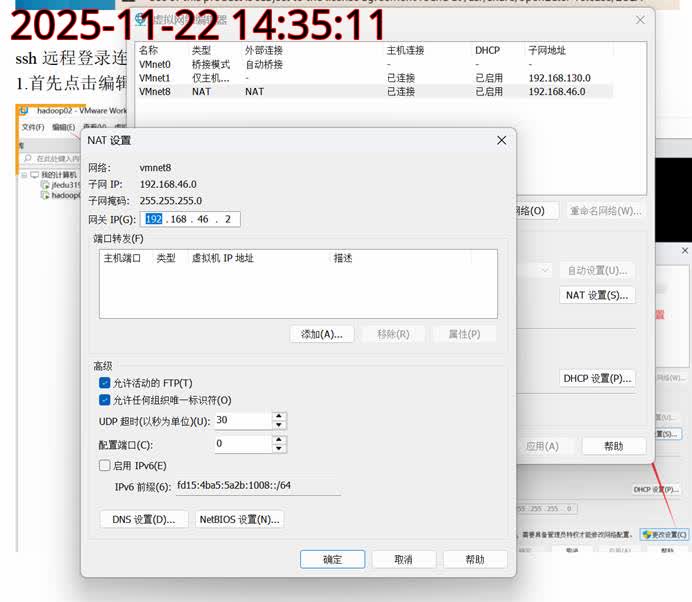Confirm with the 确定 button
Image resolution: width=692 pixels, height=602 pixels.
click(x=332, y=559)
